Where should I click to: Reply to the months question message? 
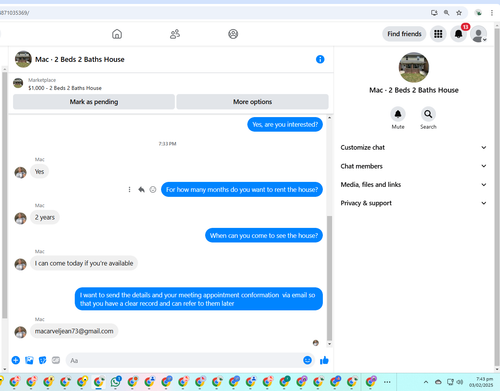[141, 190]
